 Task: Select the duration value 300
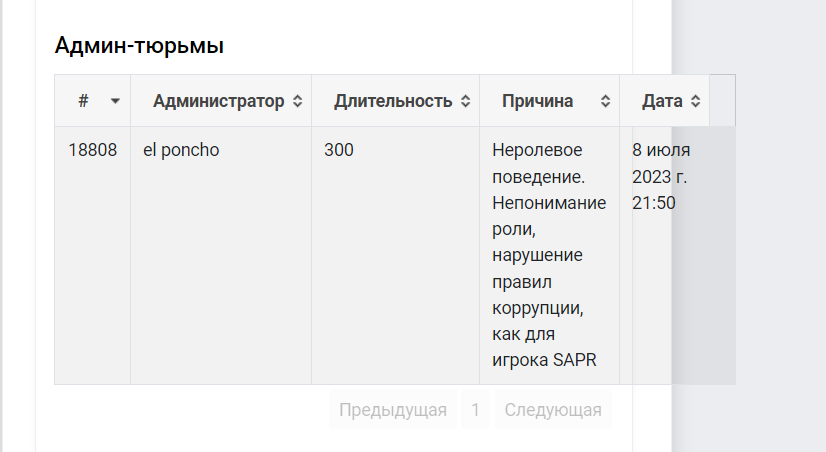coord(339,150)
